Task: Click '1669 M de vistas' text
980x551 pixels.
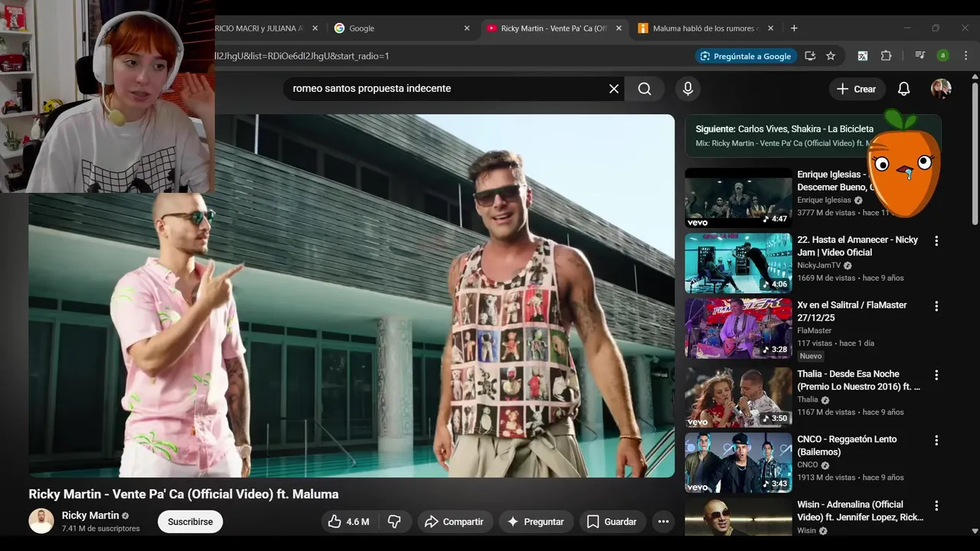Action: click(x=826, y=278)
